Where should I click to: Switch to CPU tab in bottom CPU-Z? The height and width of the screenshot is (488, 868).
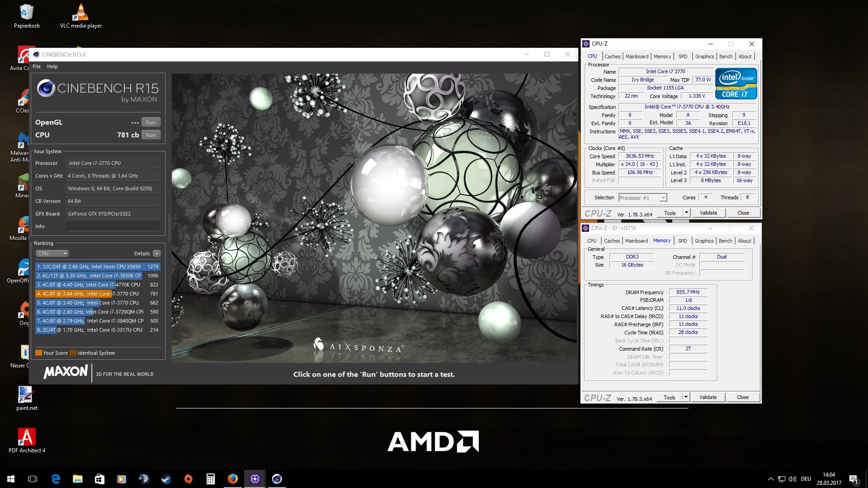click(592, 241)
